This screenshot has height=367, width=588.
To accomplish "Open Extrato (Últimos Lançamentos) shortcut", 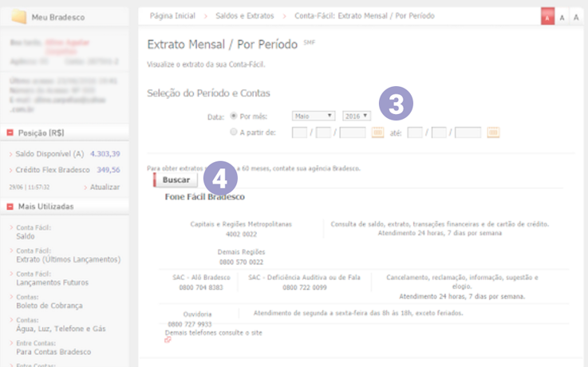I will [69, 259].
